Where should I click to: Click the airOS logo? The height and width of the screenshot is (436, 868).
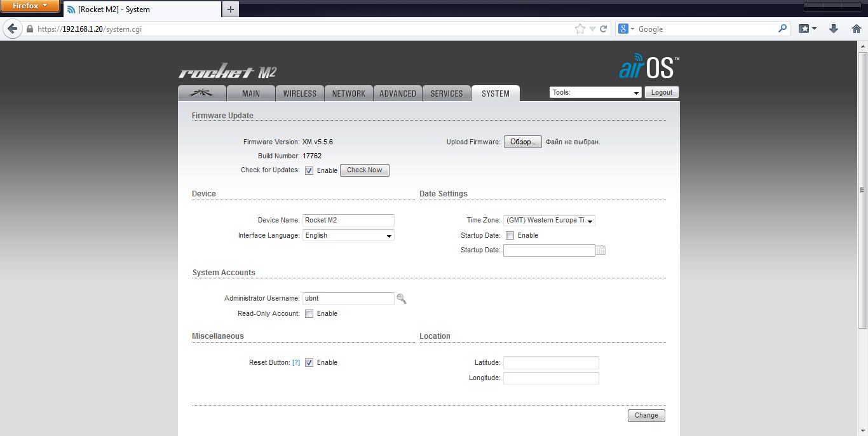coord(649,67)
